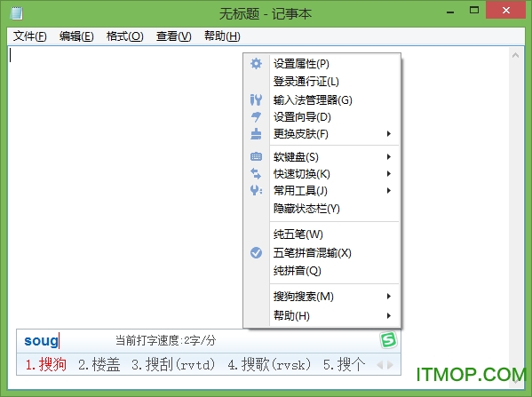Expand the 常用工具 submenu arrow
Image resolution: width=532 pixels, height=397 pixels.
[389, 190]
